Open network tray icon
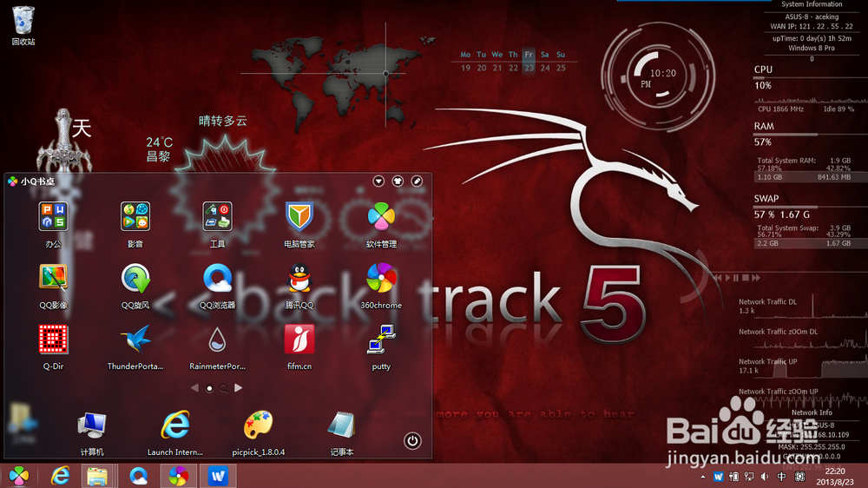The width and height of the screenshot is (868, 488). [750, 477]
